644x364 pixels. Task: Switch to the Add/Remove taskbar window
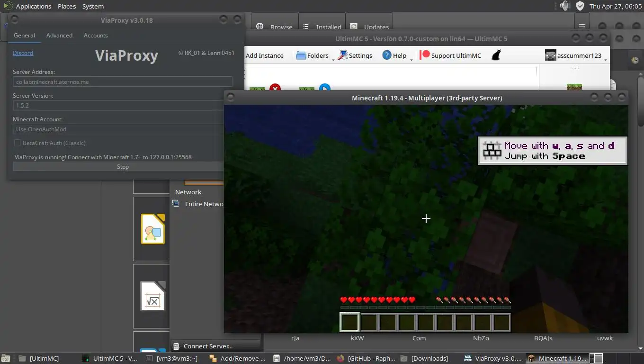click(238, 358)
